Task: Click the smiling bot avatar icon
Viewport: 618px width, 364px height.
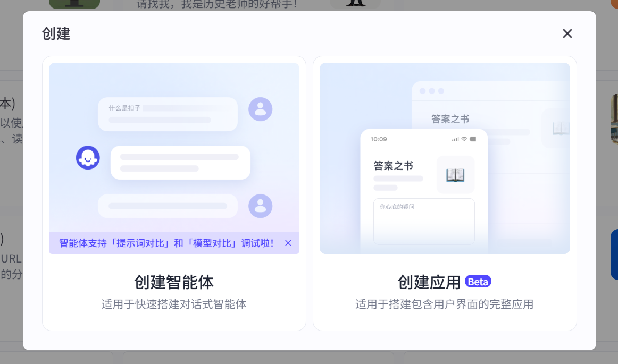Action: (88, 158)
